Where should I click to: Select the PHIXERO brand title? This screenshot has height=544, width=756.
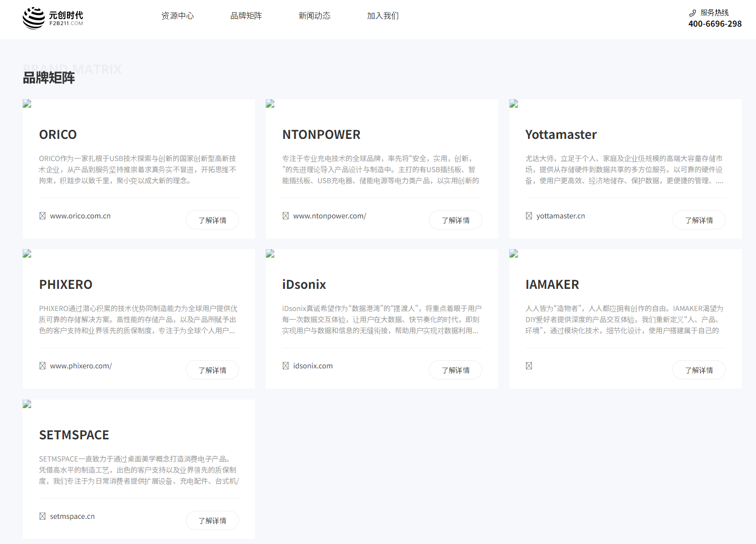tap(66, 284)
